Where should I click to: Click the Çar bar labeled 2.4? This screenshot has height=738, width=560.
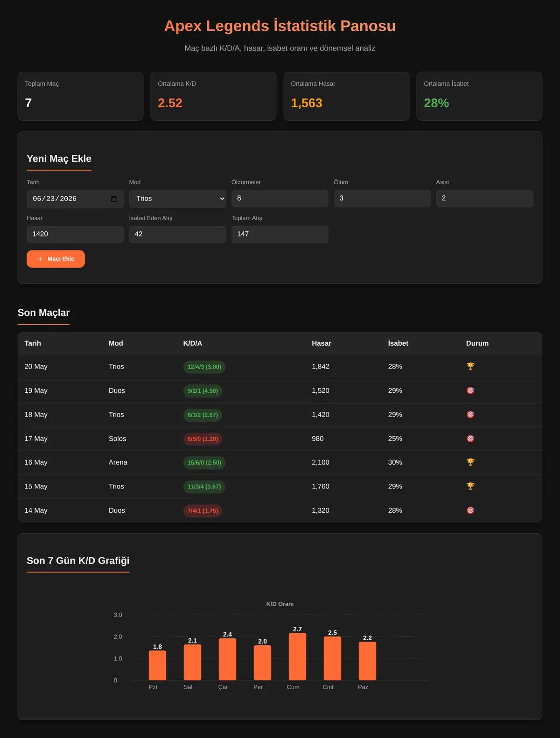tap(227, 659)
